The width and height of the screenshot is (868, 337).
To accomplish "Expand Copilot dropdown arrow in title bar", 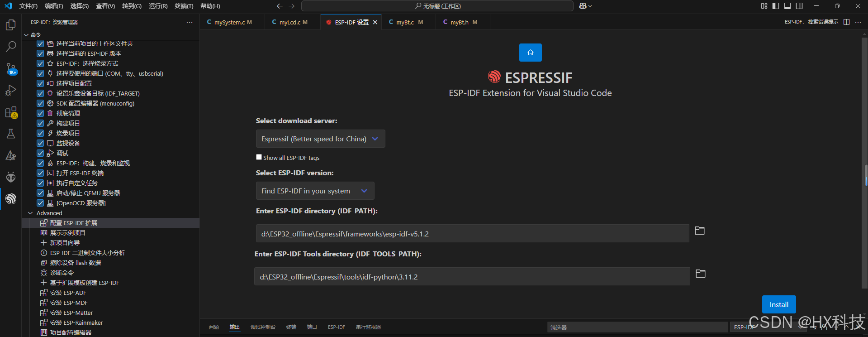I will coord(590,6).
